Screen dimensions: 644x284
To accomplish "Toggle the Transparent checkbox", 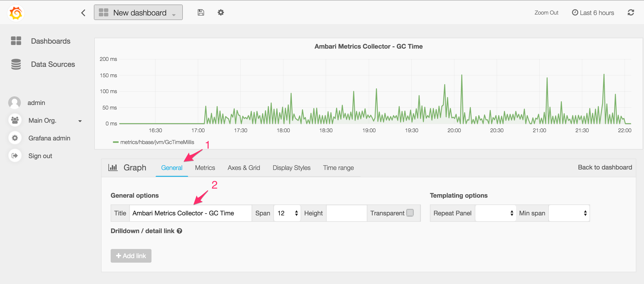I will pyautogui.click(x=410, y=213).
